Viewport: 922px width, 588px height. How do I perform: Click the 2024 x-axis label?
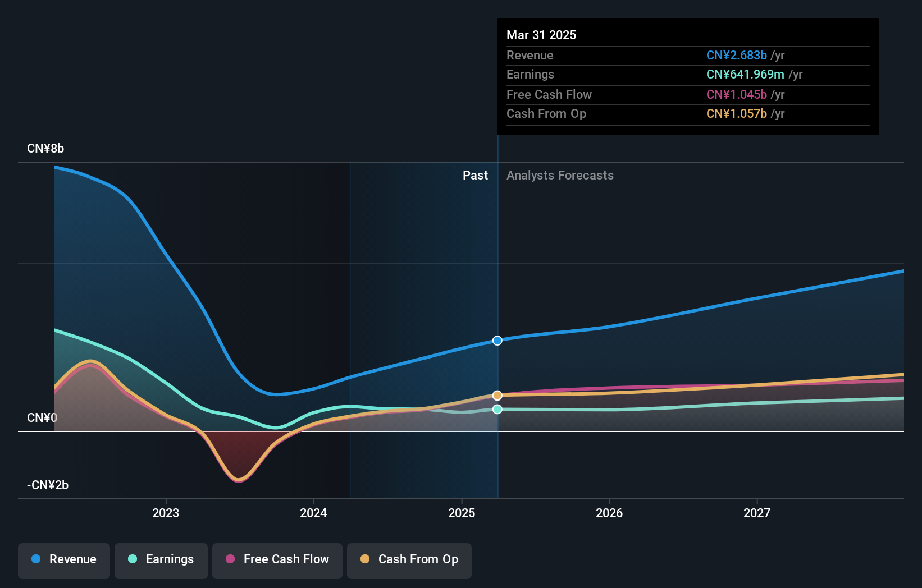[313, 513]
